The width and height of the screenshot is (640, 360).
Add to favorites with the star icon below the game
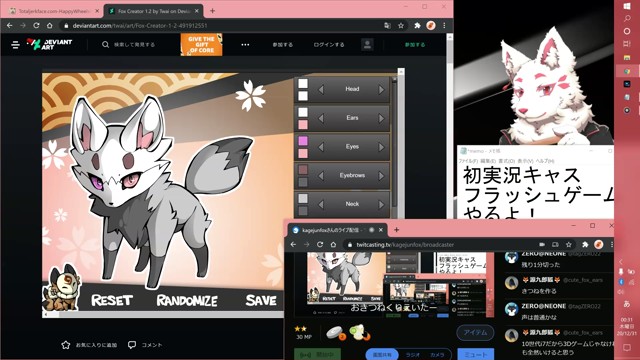coord(66,345)
